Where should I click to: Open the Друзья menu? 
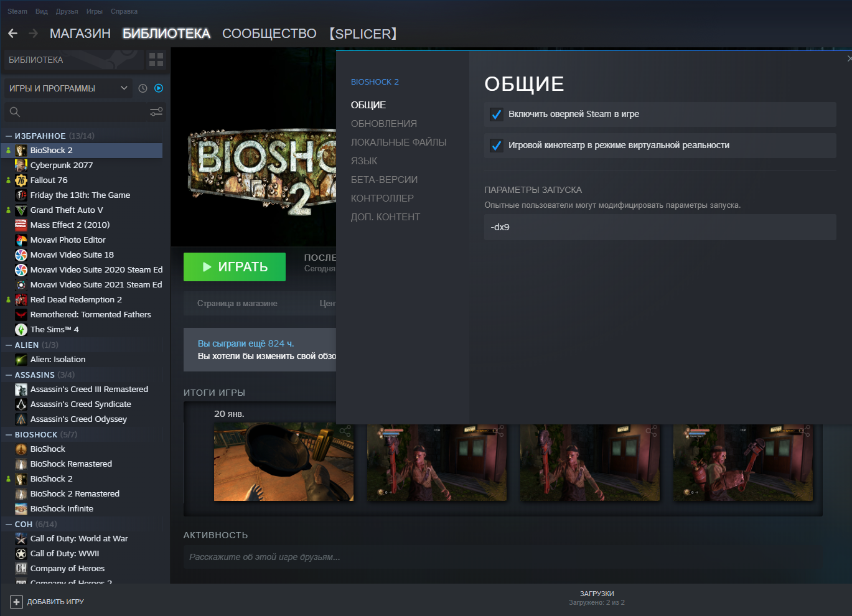[67, 11]
